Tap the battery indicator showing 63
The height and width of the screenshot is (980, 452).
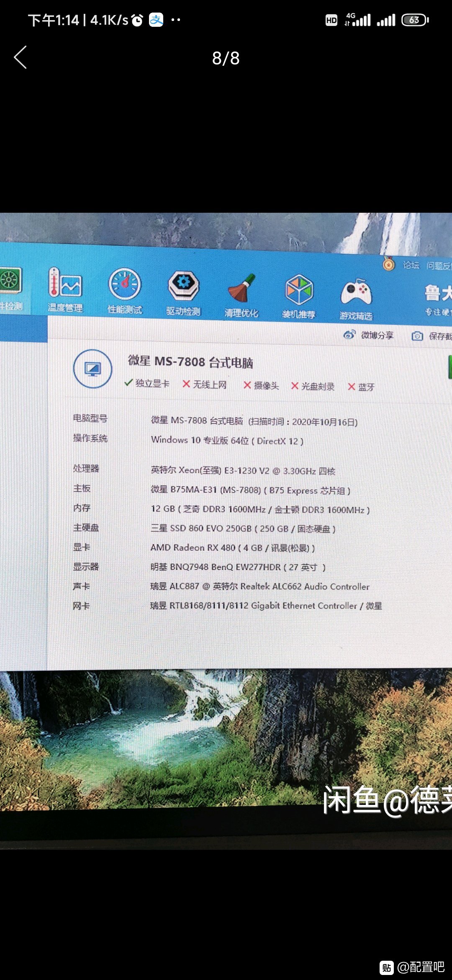click(x=415, y=20)
